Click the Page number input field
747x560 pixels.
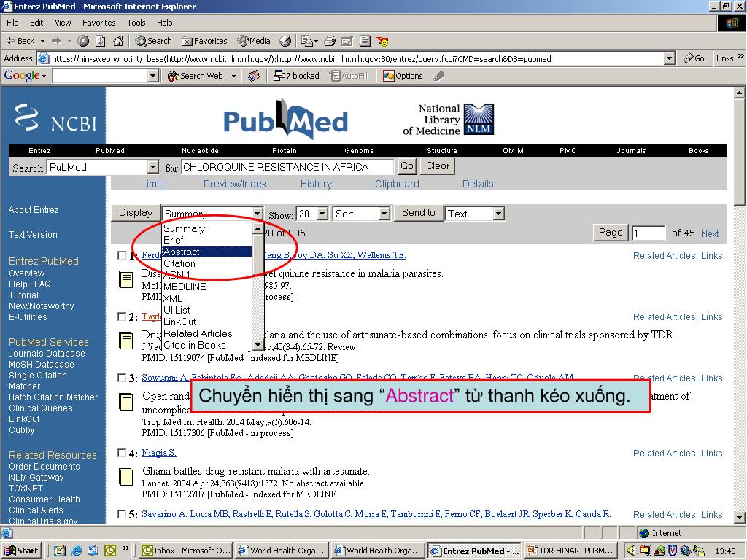pos(649,233)
